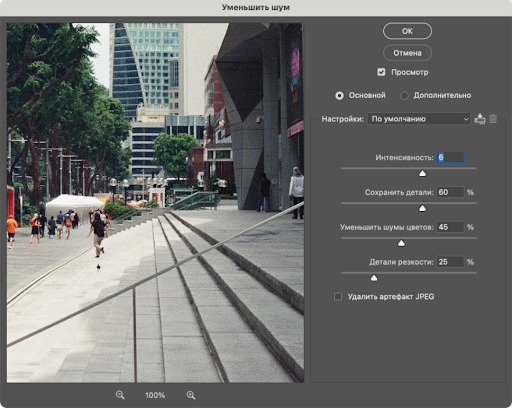Click the Интенсивность slider handle
This screenshot has width=512, height=408.
(422, 173)
